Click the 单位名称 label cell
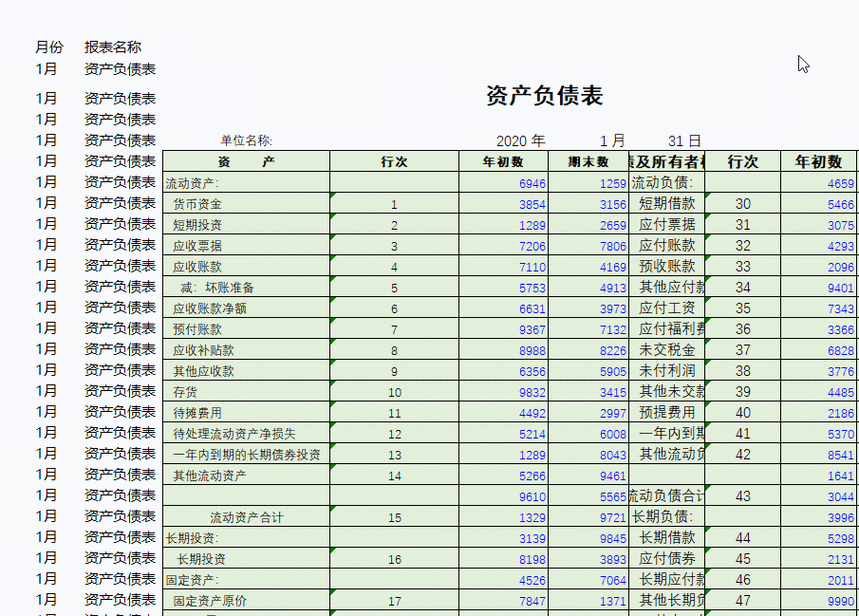 click(245, 139)
